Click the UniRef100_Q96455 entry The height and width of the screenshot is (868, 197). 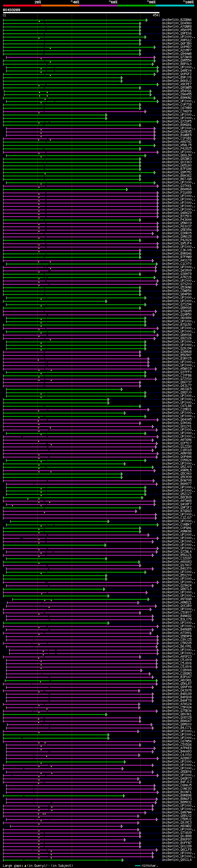177,94
